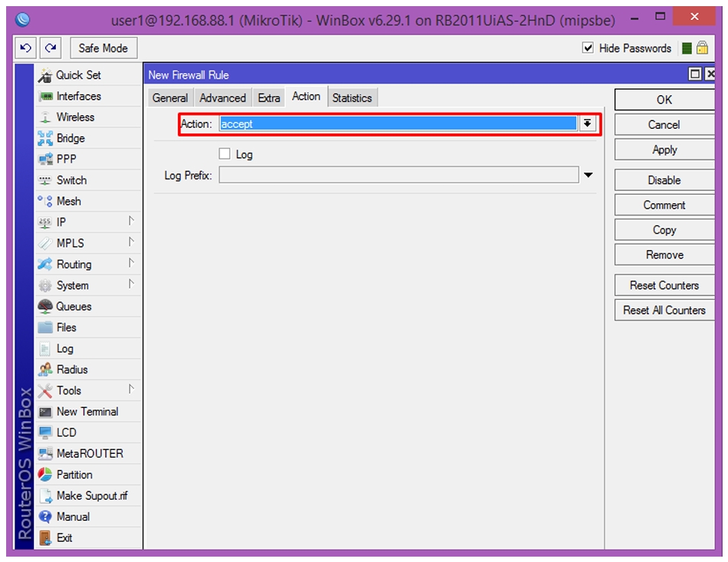The height and width of the screenshot is (562, 728).
Task: Click the MetaROUTER icon
Action: click(45, 453)
